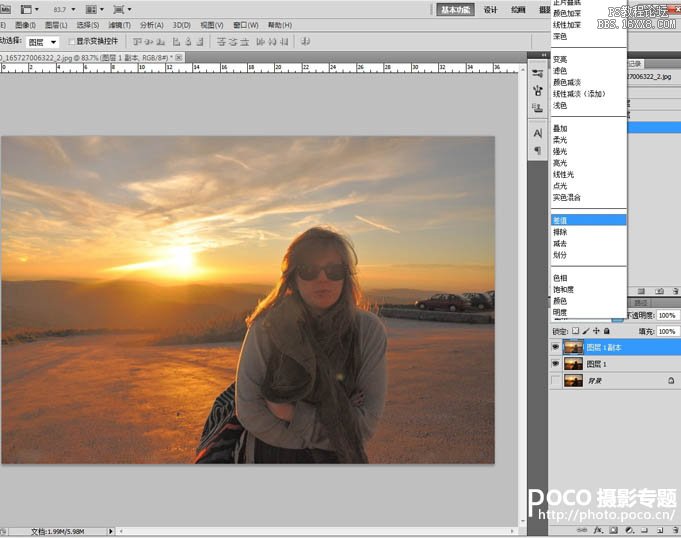
Task: Click the new adjustment layer icon
Action: [x=629, y=530]
